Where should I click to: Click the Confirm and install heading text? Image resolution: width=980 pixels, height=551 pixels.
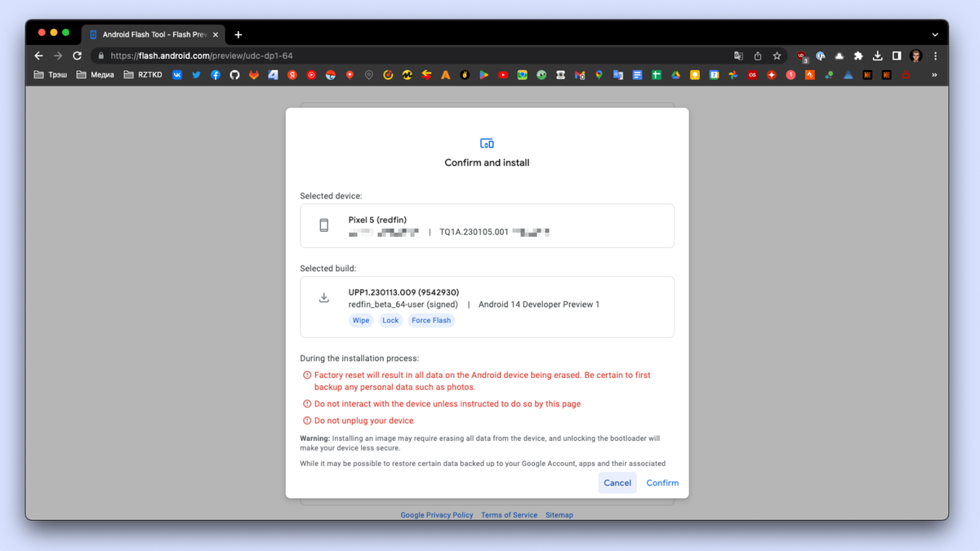[487, 162]
